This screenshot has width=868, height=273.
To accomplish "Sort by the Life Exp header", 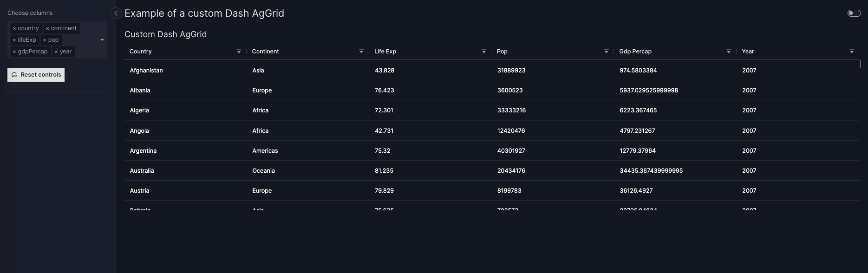I will 385,52.
